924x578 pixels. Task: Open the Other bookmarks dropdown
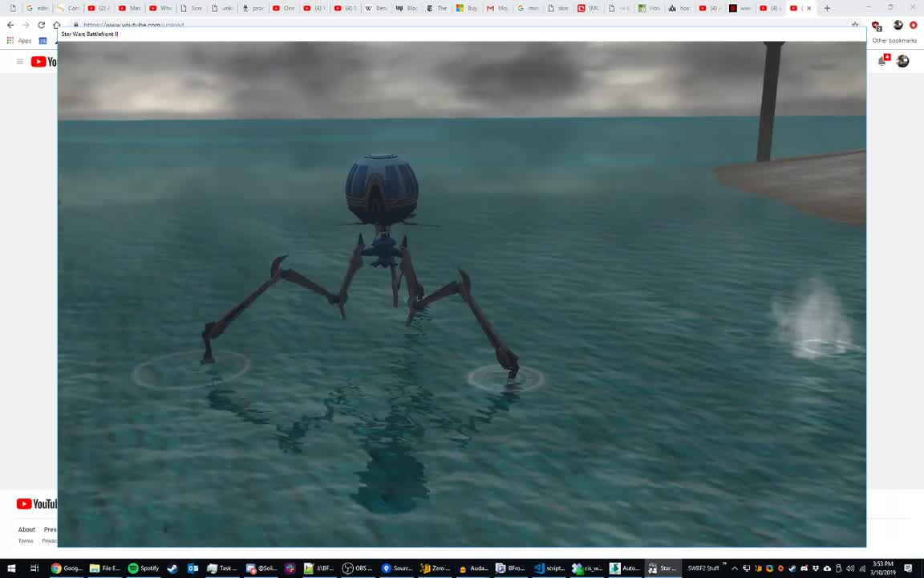[x=894, y=40]
